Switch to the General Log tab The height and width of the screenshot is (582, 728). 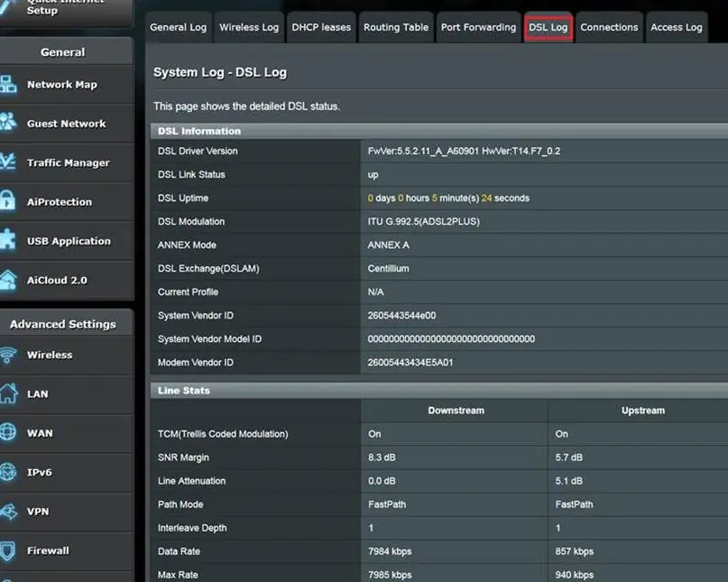click(178, 27)
